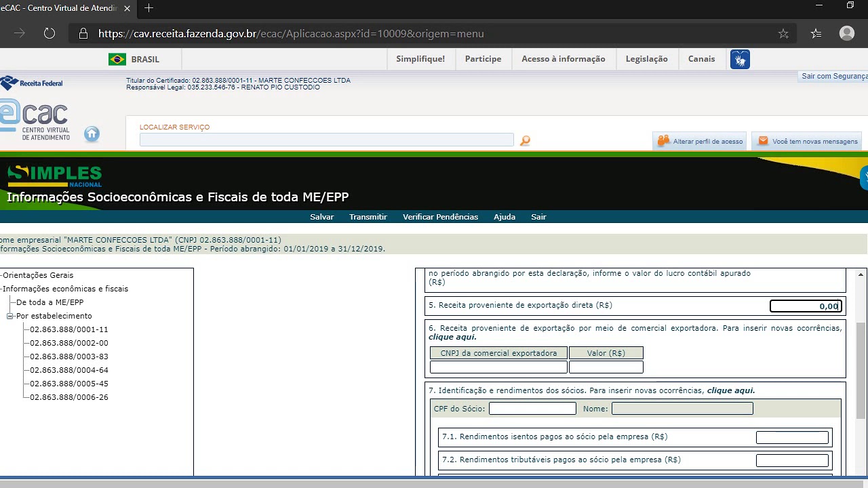This screenshot has width=868, height=488.
Task: Click 'clique aqui' in item 6
Action: 452,337
